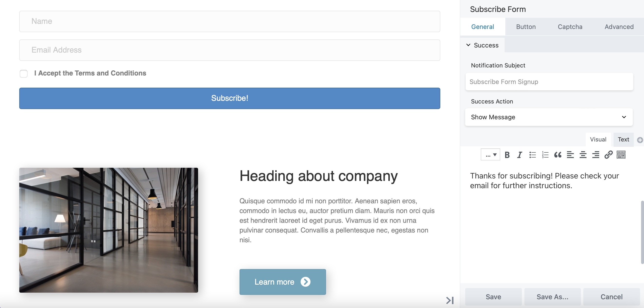Align text to the right

coord(596,155)
